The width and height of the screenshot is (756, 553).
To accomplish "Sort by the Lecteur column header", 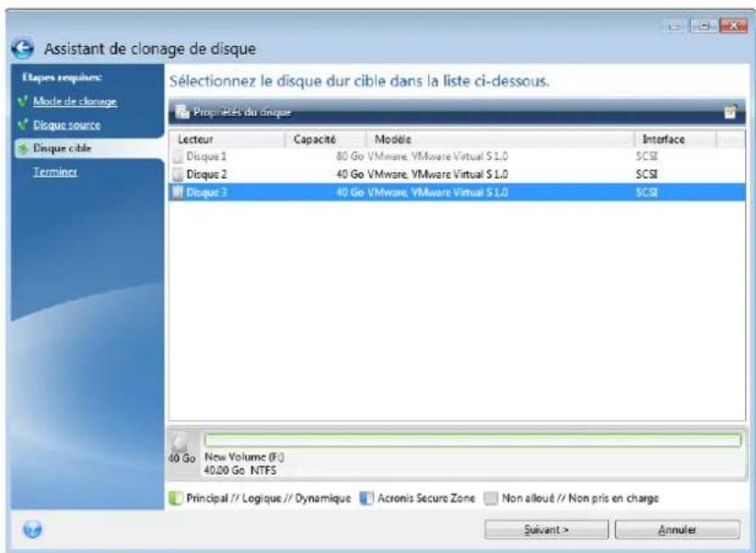I will tap(227, 139).
